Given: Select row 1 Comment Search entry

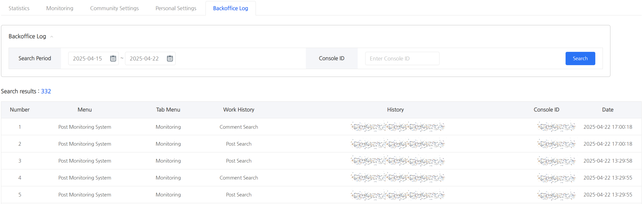Looking at the screenshot, I should (239, 127).
